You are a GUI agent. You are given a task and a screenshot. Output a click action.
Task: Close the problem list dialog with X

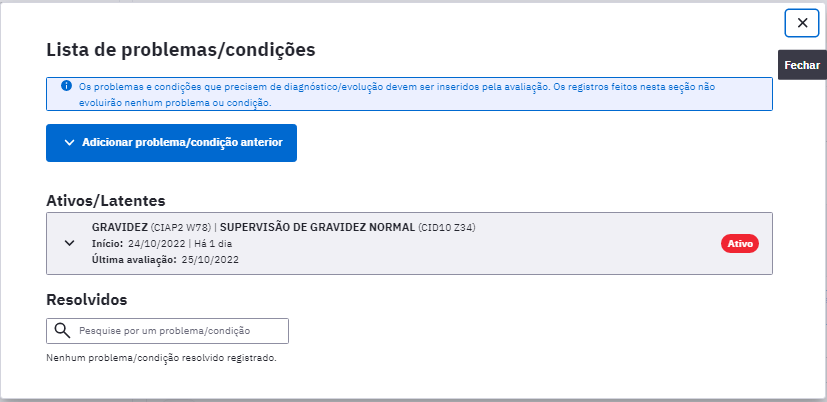(802, 23)
